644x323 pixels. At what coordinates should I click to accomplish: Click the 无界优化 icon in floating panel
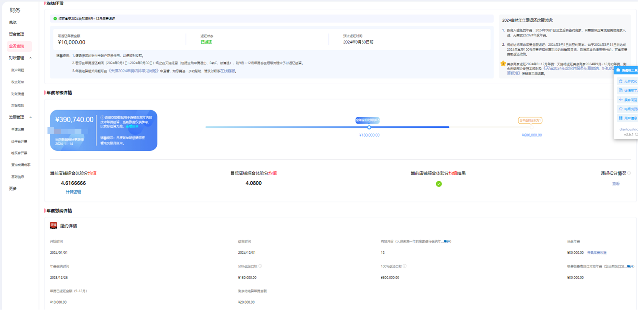click(x=621, y=81)
